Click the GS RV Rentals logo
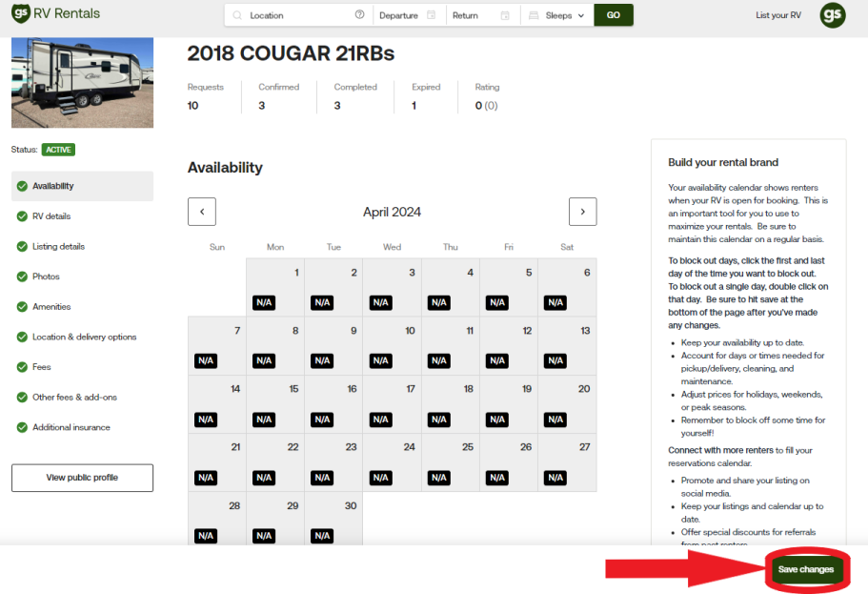The height and width of the screenshot is (594, 868). coord(55,14)
